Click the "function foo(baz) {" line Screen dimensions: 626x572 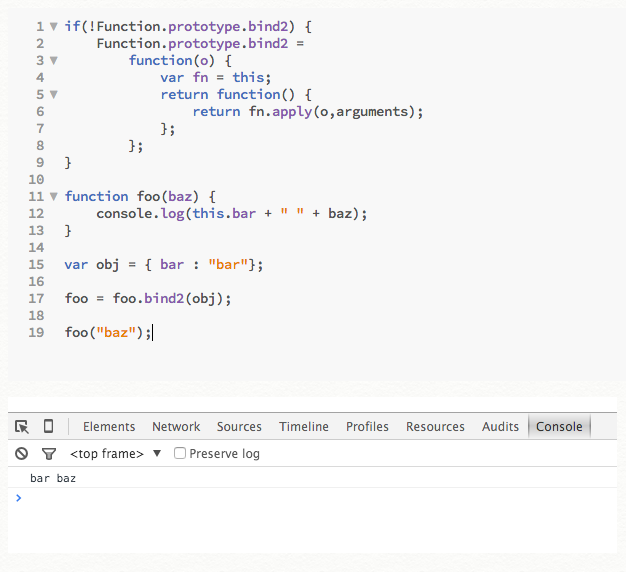[x=140, y=196]
